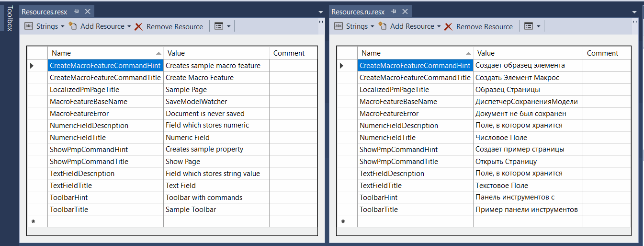Close the Resources.resx tab
The image size is (644, 246).
87,12
